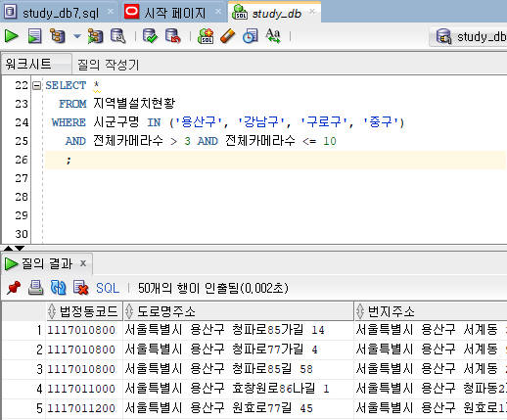The height and width of the screenshot is (420, 507).
Task: Switch to the study_db7.sql tab
Action: [x=61, y=13]
